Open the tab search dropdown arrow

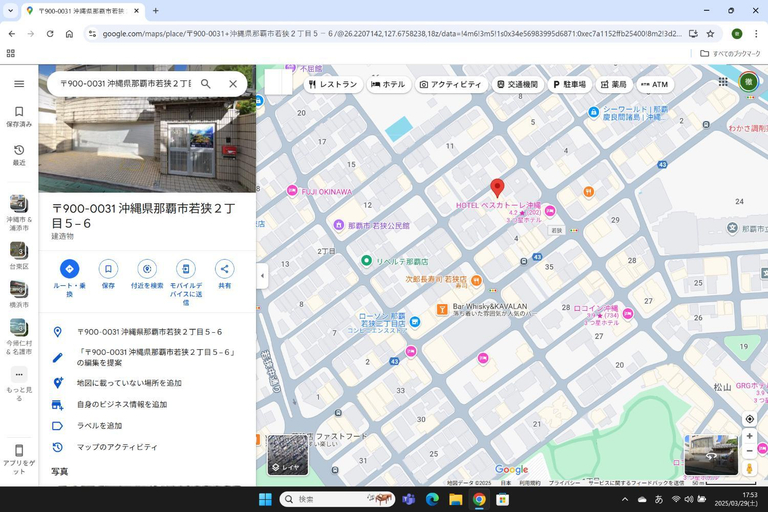click(10, 10)
